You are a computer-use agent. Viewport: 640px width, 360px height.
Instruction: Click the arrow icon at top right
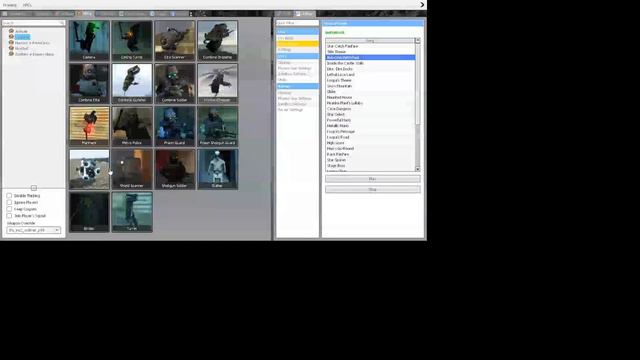click(422, 5)
